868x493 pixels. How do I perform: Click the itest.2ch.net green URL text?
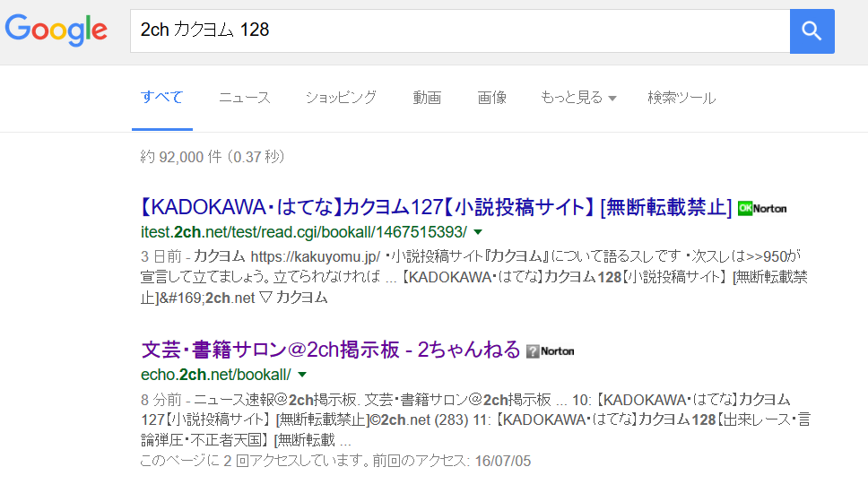click(303, 232)
